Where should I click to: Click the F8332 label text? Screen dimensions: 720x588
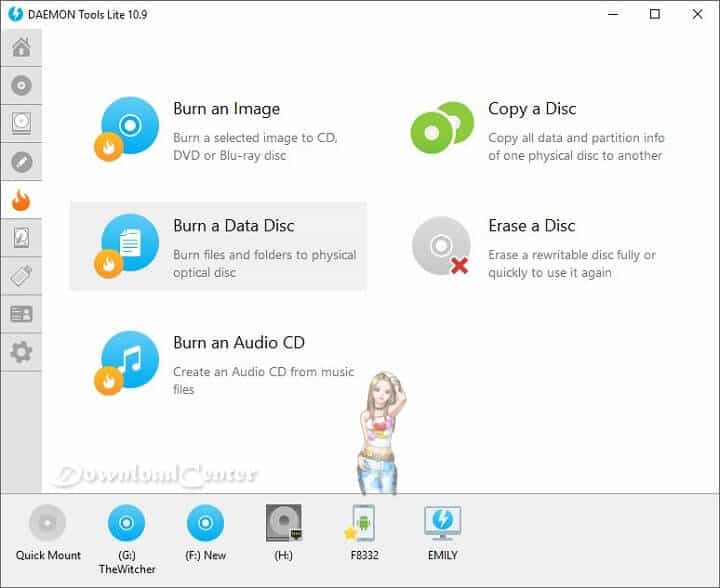pyautogui.click(x=365, y=555)
